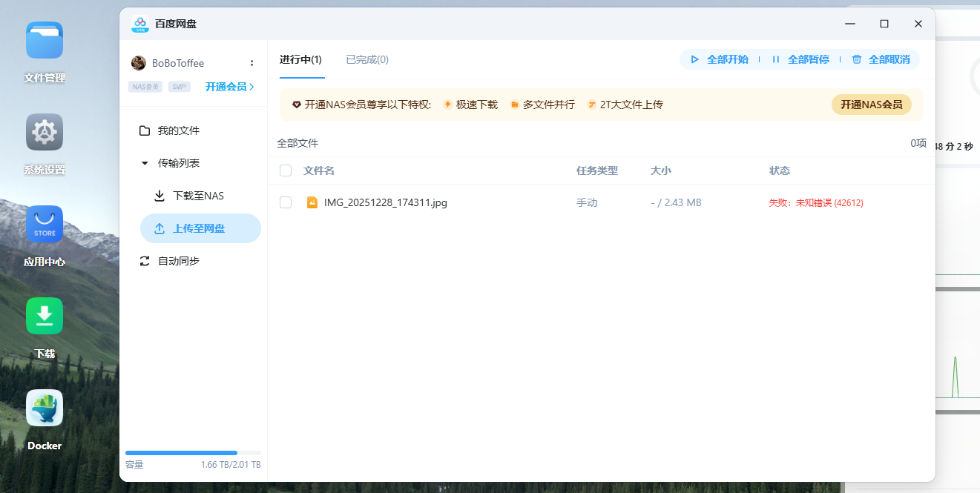Check the select-all files checkbox
980x493 pixels.
point(285,170)
